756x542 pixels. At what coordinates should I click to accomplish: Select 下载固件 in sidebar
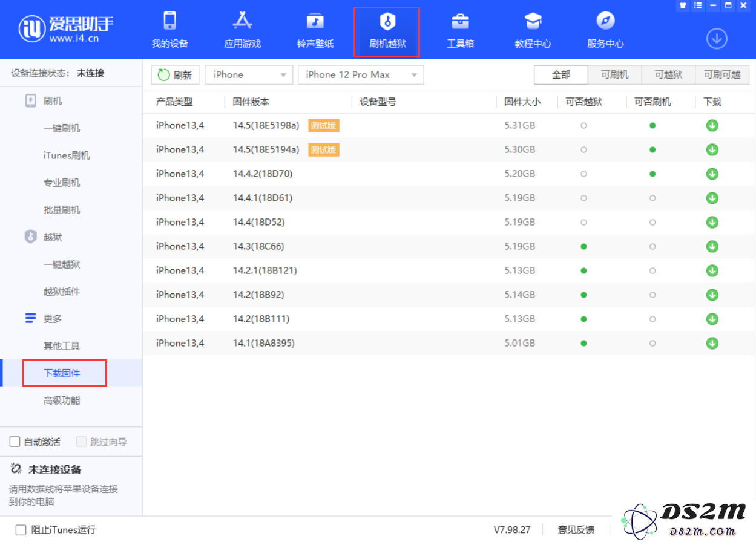(x=62, y=373)
